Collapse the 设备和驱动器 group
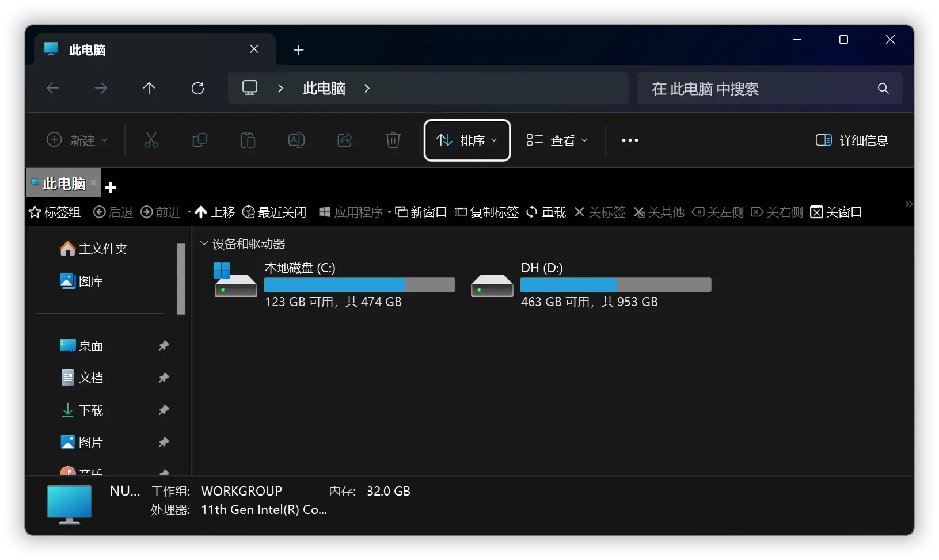This screenshot has height=560, width=939. [204, 243]
